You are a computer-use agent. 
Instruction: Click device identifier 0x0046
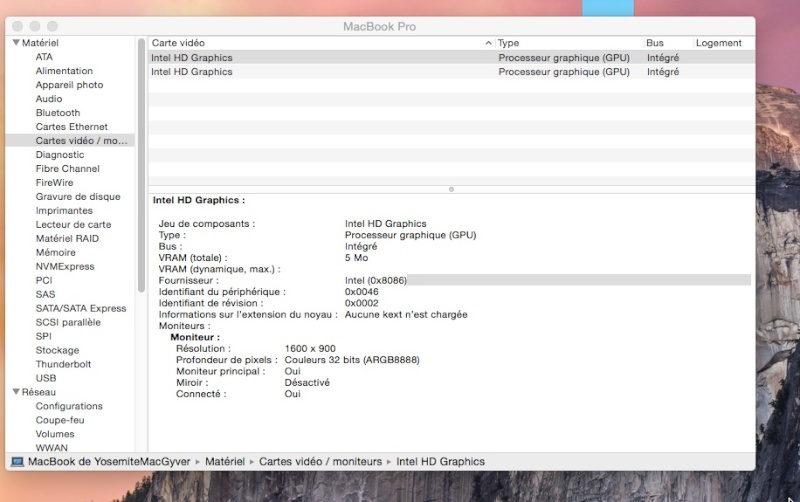pos(362,292)
